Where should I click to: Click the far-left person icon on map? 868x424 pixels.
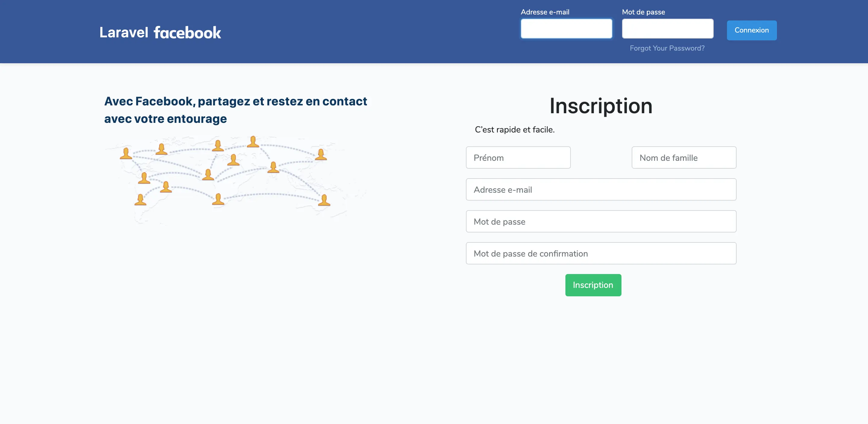coord(126,153)
